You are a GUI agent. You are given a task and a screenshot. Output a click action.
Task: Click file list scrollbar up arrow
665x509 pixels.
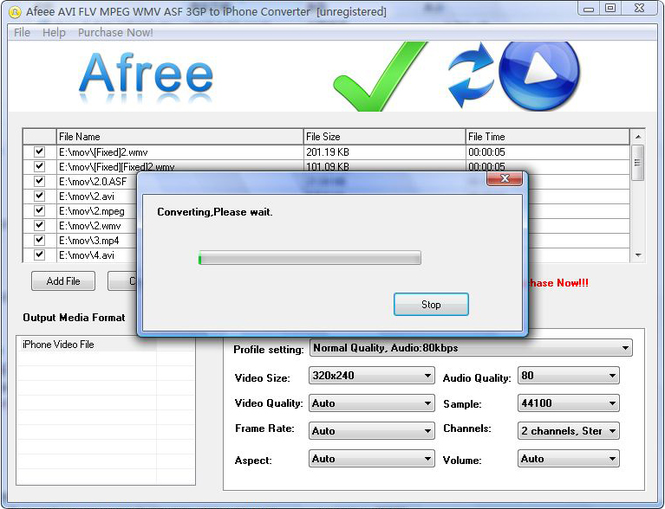click(638, 137)
